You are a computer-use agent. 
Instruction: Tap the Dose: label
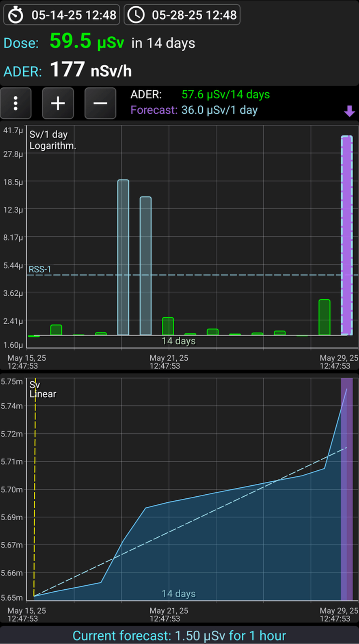21,43
